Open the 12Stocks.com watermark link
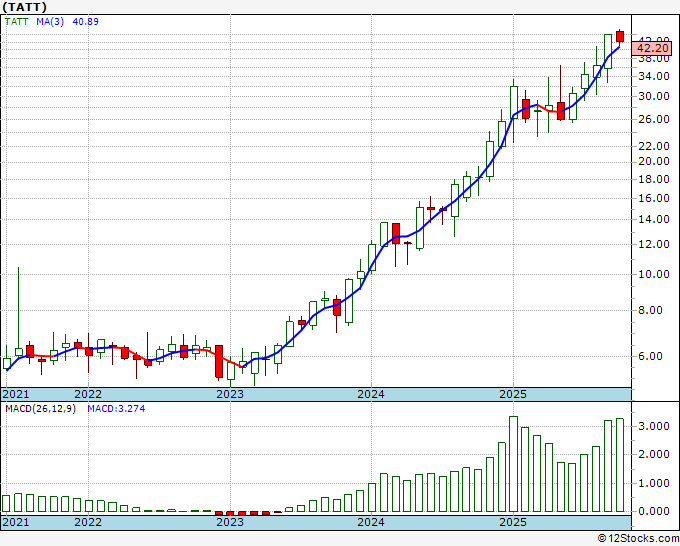Viewport: 680px width, 546px height. 638,538
